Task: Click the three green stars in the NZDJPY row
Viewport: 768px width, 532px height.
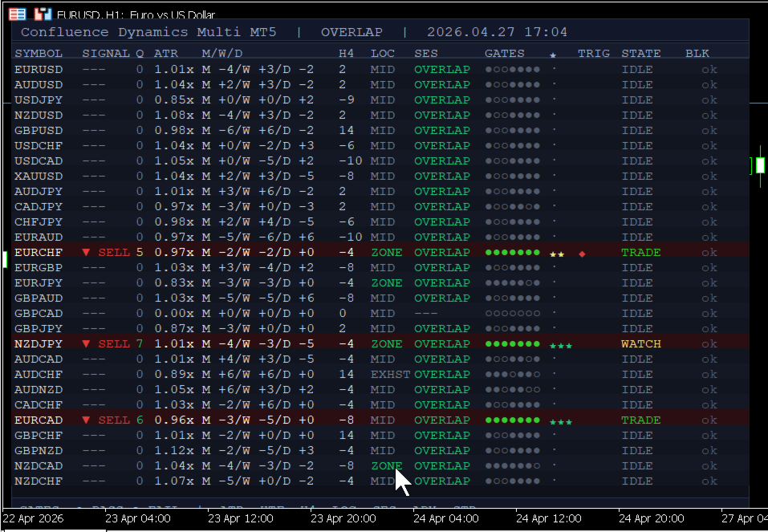Action: (561, 346)
